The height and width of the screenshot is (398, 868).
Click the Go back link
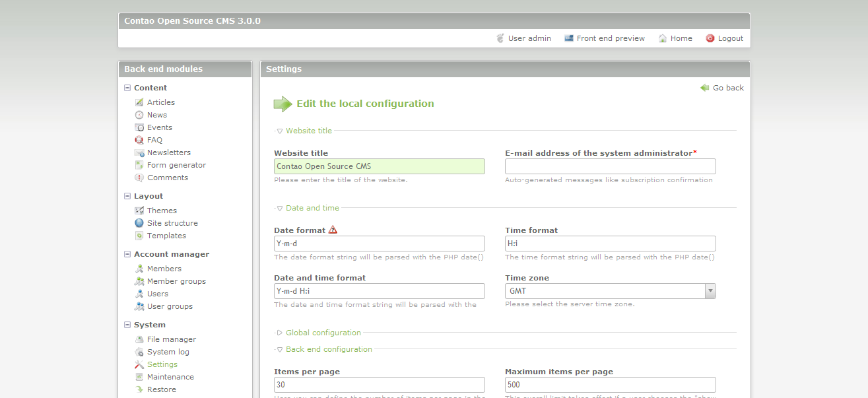(727, 87)
